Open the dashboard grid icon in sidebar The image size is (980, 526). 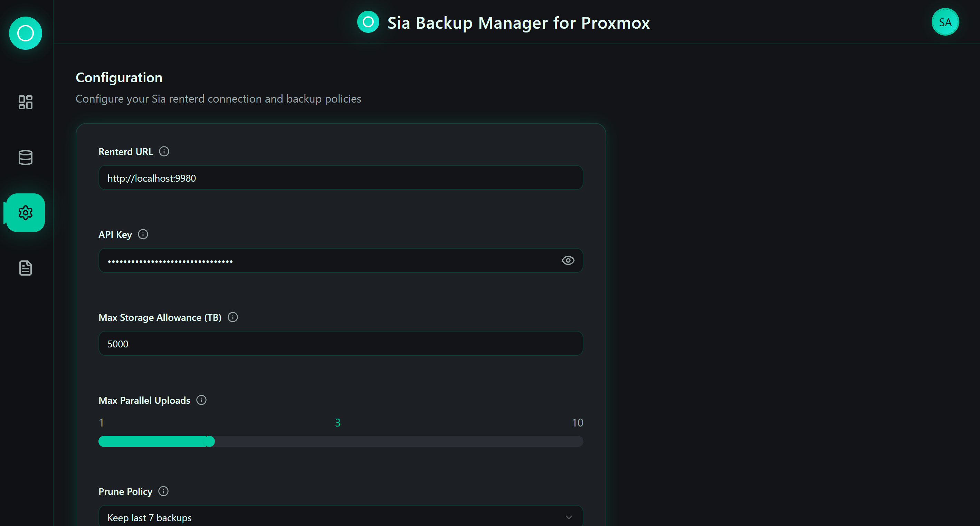(x=26, y=102)
